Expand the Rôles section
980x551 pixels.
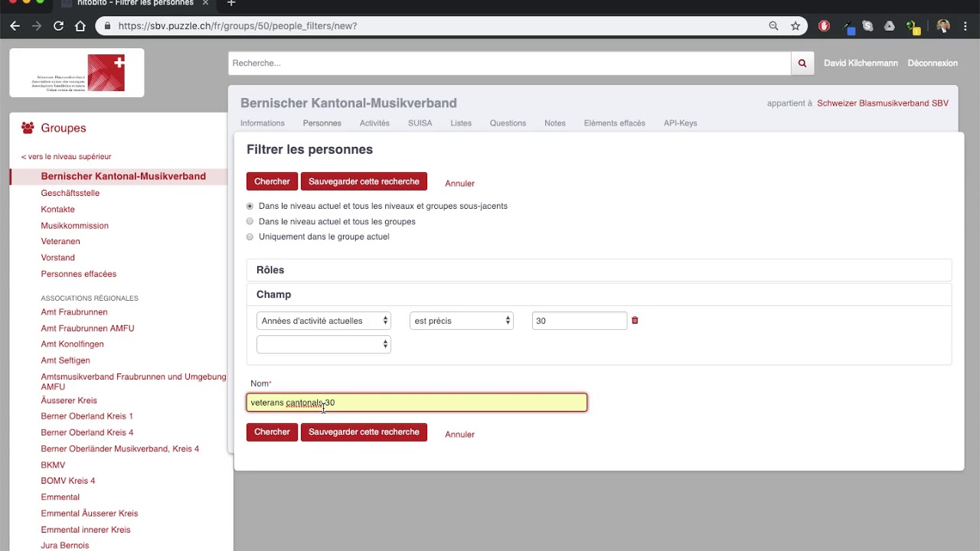tap(599, 270)
